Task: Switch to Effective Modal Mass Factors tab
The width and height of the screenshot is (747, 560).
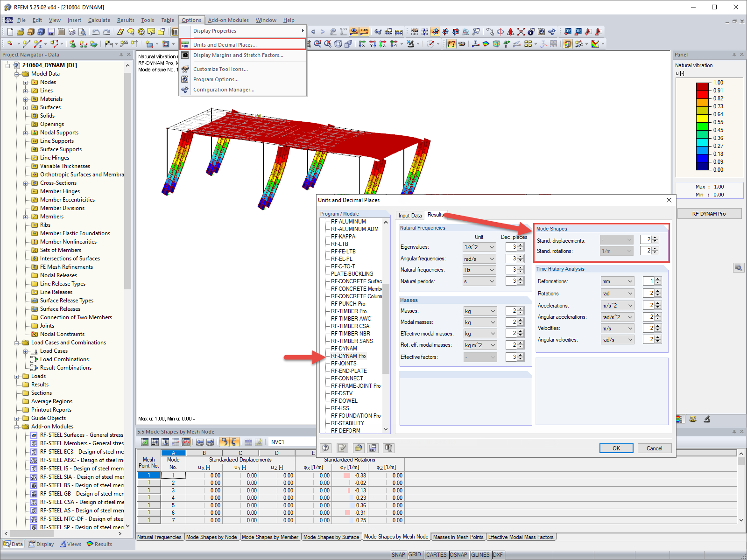Action: pos(521,537)
